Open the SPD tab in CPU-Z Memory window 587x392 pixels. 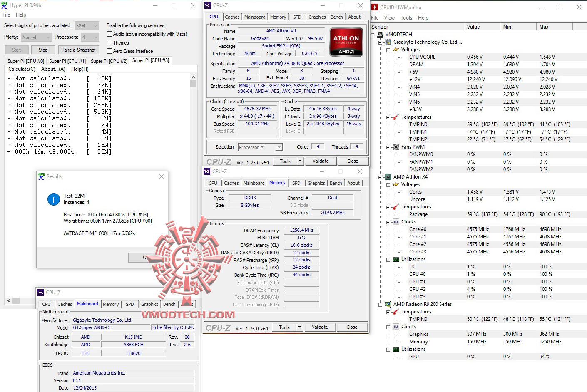(296, 183)
